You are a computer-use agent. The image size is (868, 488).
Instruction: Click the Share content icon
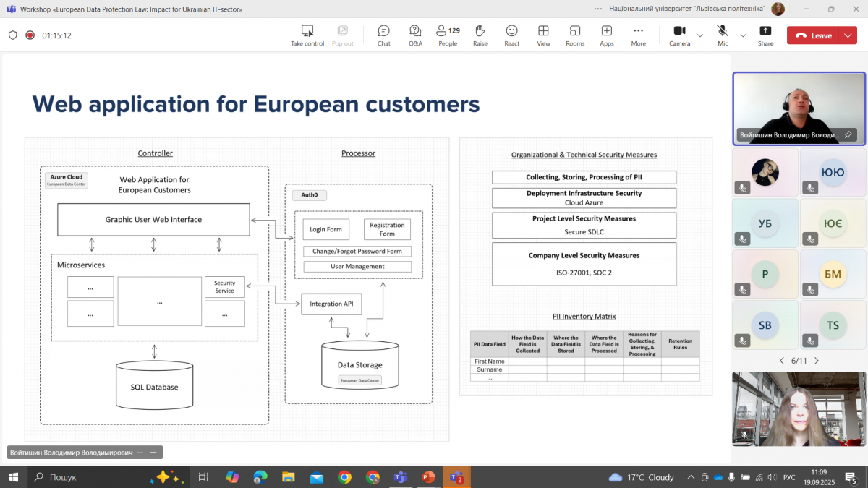(x=765, y=35)
